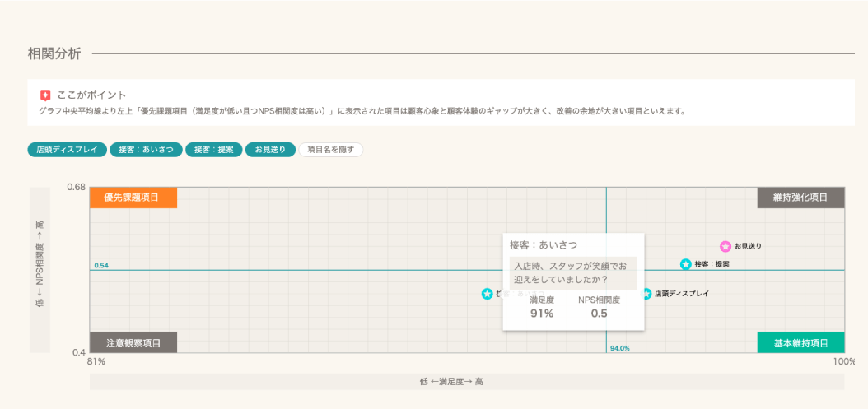The width and height of the screenshot is (868, 409).
Task: Toggle the 店頭ディスプレイ filter pill
Action: [67, 150]
